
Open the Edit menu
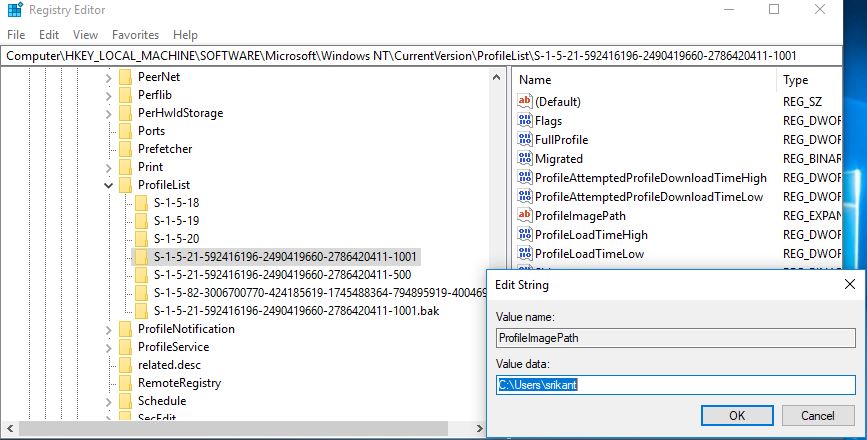(x=49, y=35)
